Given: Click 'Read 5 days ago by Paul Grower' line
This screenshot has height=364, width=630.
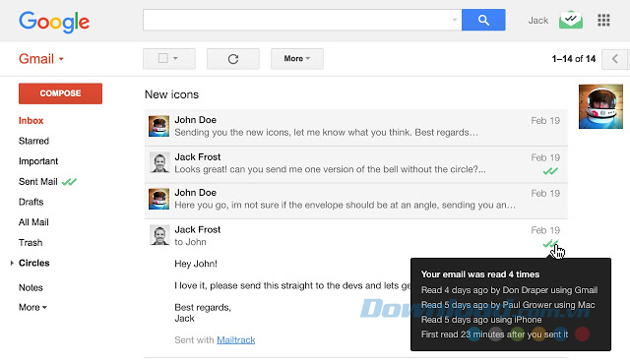Looking at the screenshot, I should tap(508, 305).
